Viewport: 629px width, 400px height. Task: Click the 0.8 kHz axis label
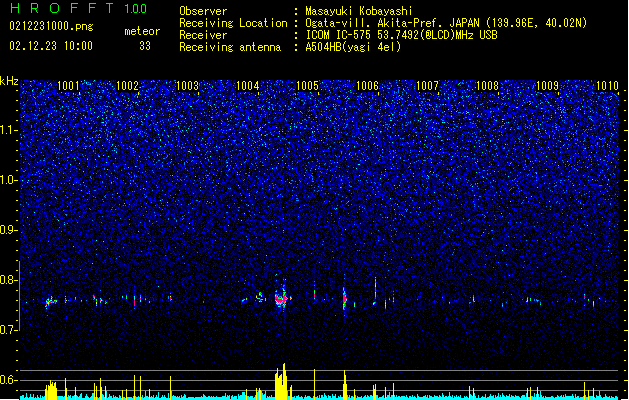click(8, 280)
